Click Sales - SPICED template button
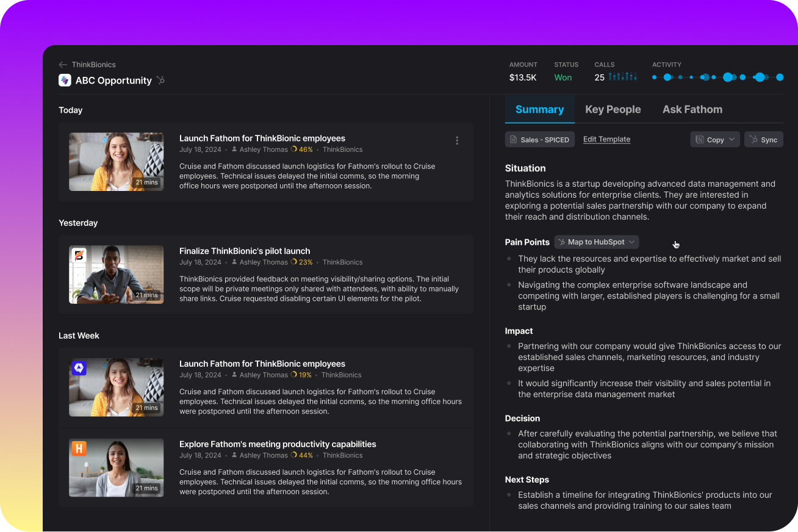Screen dimensions: 798x532 540,140
